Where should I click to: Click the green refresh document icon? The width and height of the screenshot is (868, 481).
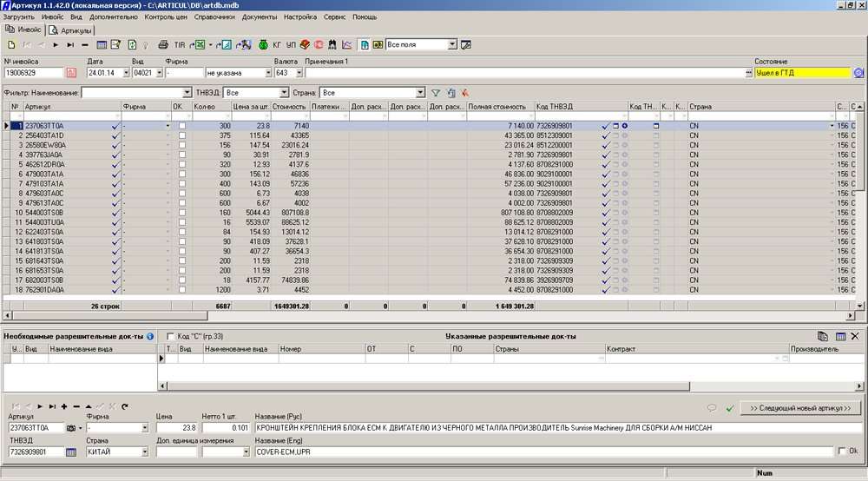click(x=132, y=45)
